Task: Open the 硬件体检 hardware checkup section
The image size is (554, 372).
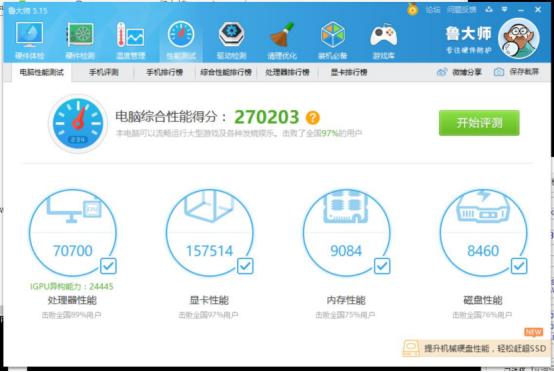Action: (x=30, y=40)
